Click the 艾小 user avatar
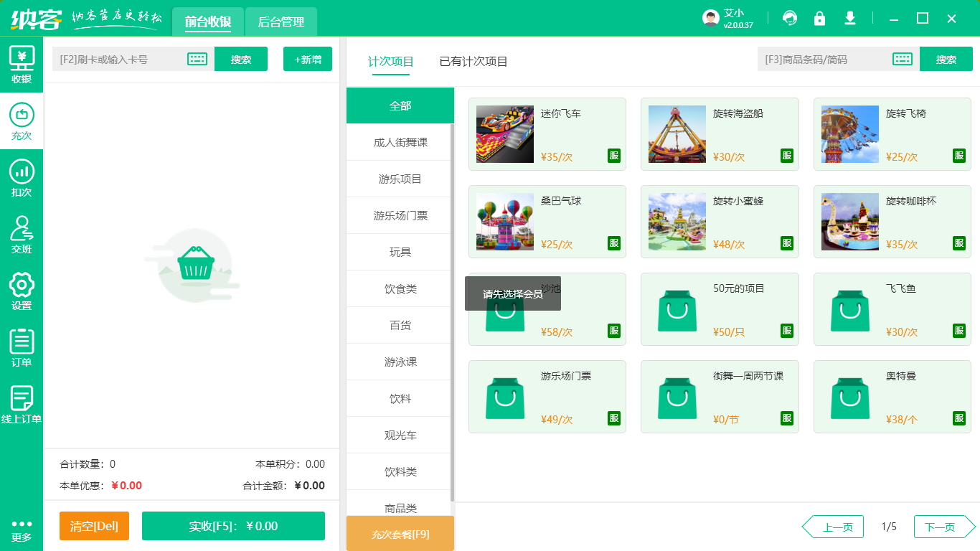 (711, 18)
